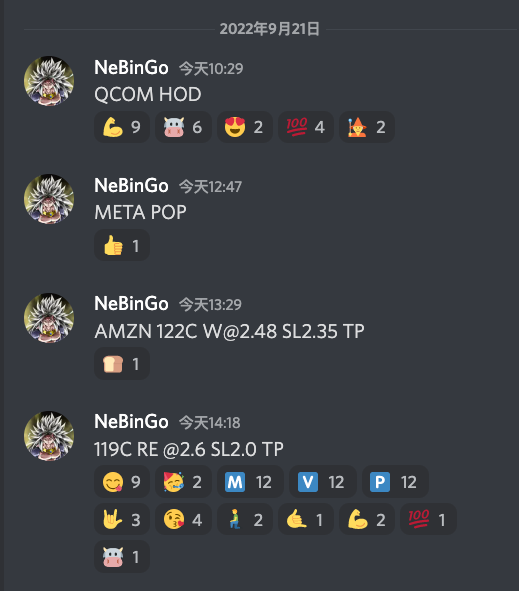Click the blue V letter reaction

pos(323,482)
